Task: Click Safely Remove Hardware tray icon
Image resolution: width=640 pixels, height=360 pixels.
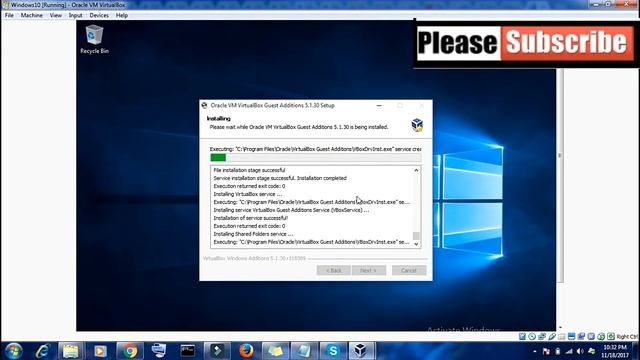Action: click(591, 351)
